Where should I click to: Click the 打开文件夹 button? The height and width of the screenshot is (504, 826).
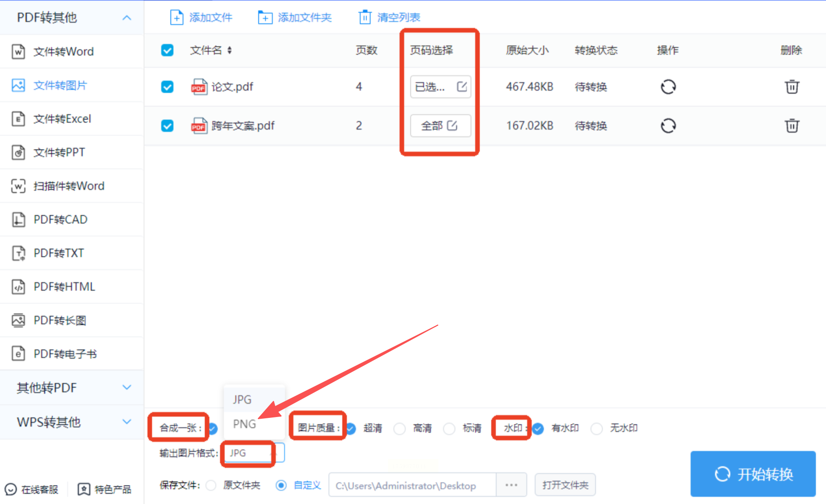tap(565, 485)
